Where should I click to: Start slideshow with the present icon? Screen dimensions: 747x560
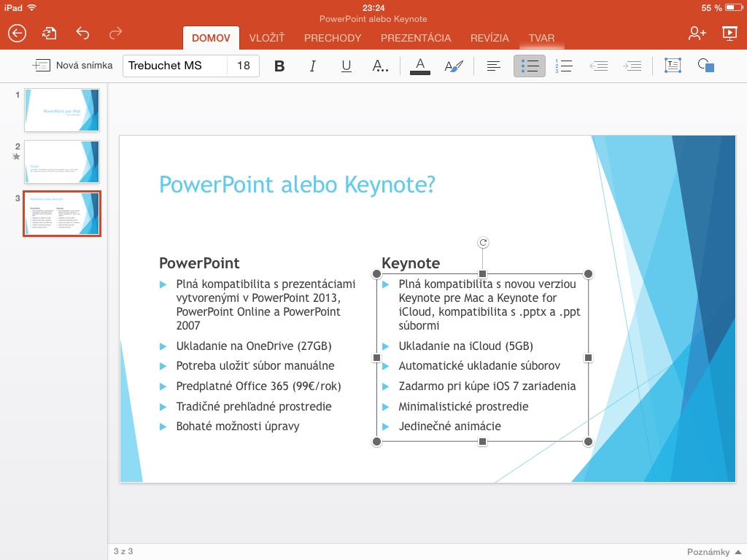(728, 33)
